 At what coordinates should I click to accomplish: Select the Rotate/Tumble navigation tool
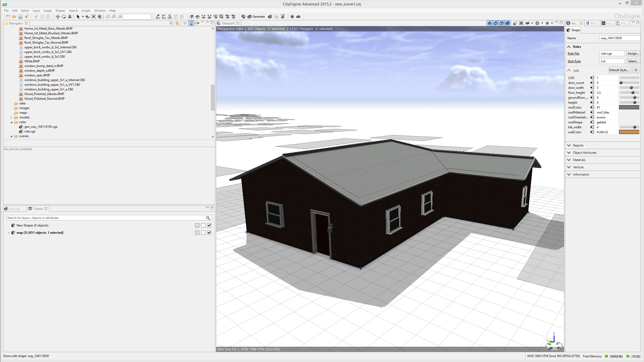(64, 17)
